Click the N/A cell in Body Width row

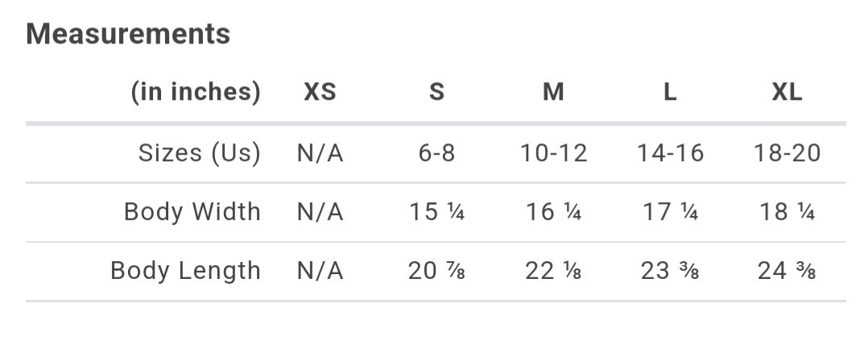(320, 212)
